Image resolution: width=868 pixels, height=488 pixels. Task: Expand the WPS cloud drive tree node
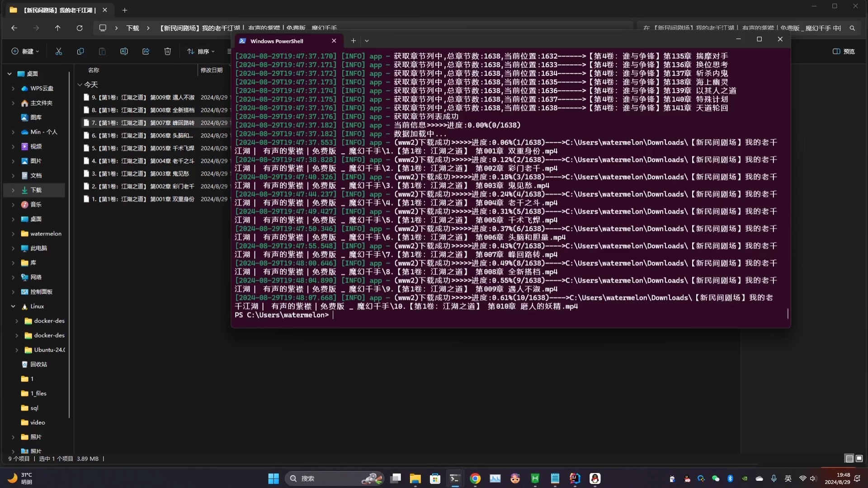point(13,89)
